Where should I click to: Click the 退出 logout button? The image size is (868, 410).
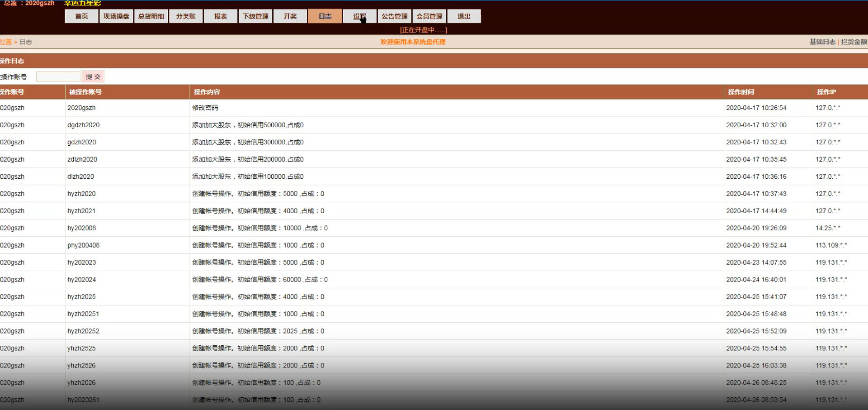[464, 16]
